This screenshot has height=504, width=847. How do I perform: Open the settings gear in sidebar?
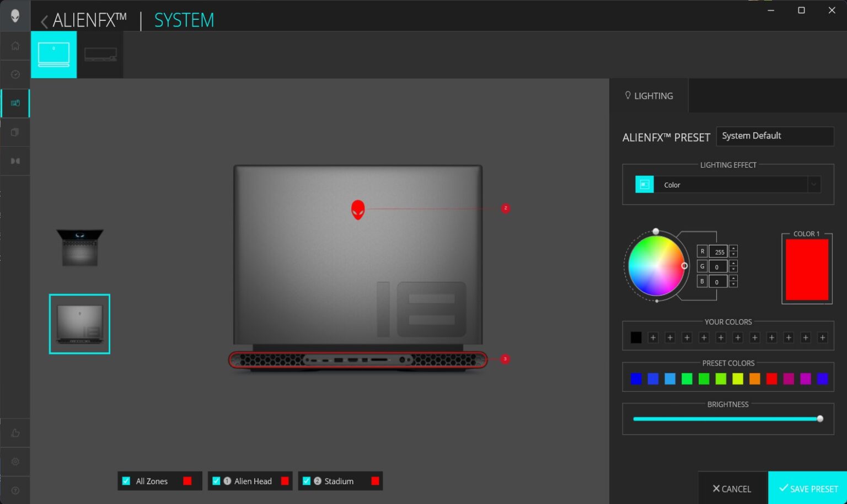coord(15,462)
